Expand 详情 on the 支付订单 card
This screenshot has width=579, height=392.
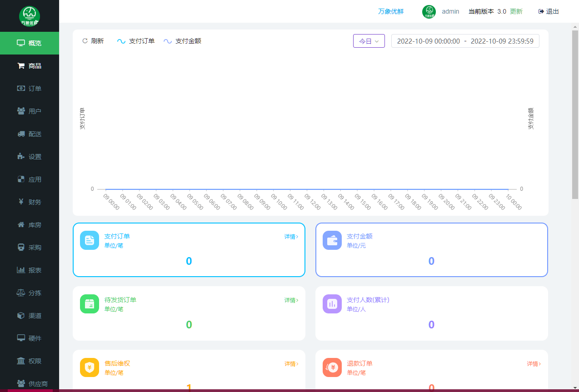tap(291, 237)
